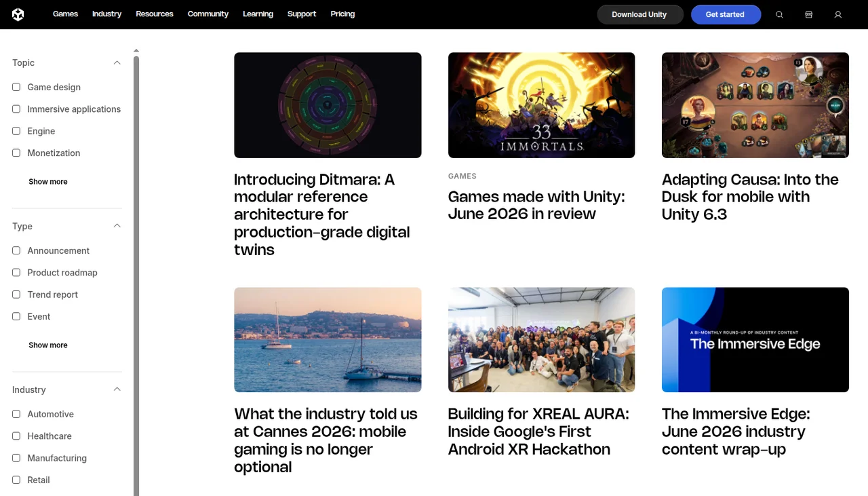Click The Immersive Edge banner thumbnail
Image resolution: width=868 pixels, height=496 pixels.
pos(755,340)
